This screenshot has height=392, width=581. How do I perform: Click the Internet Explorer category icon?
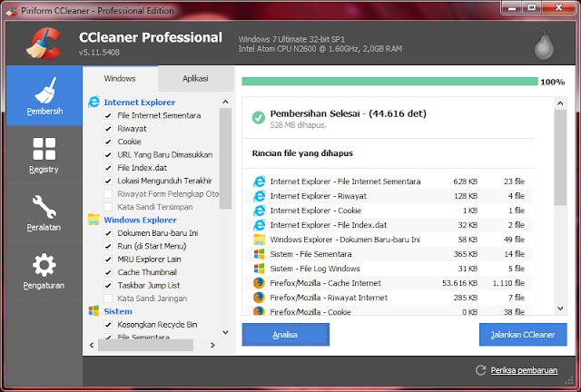94,102
